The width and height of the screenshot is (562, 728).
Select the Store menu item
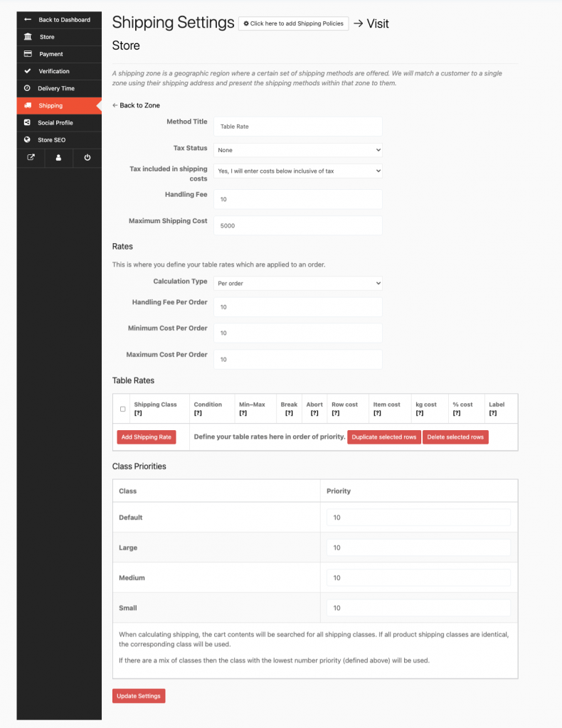(59, 37)
